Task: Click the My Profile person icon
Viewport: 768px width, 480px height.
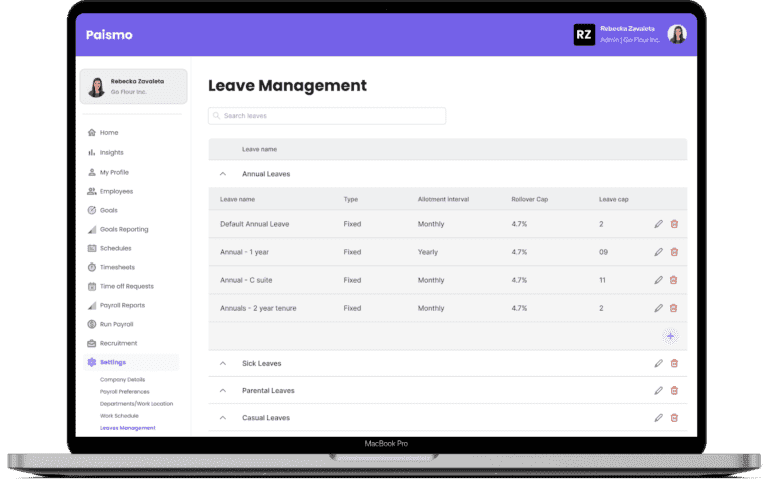Action: pyautogui.click(x=92, y=172)
